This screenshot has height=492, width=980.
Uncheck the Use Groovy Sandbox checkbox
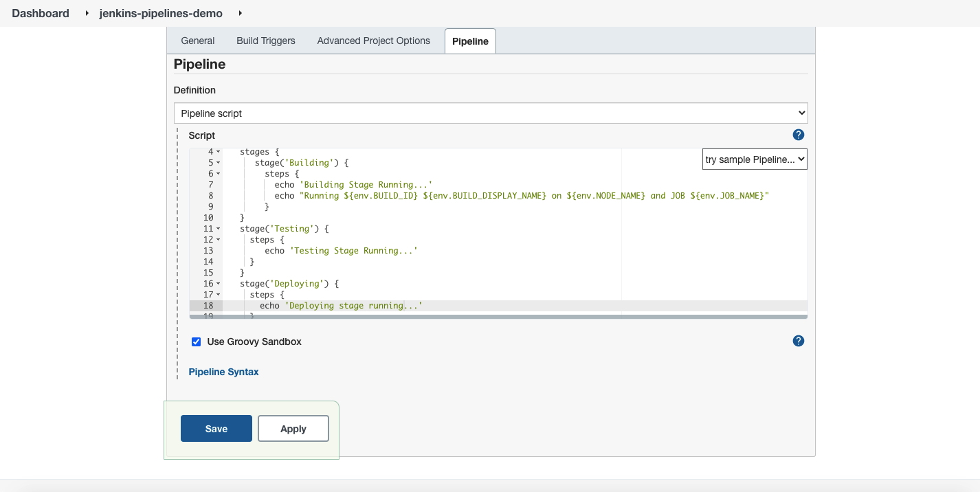tap(197, 342)
